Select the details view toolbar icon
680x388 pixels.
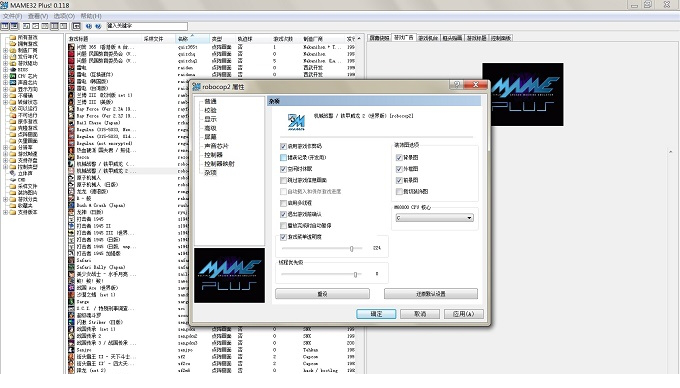54,26
